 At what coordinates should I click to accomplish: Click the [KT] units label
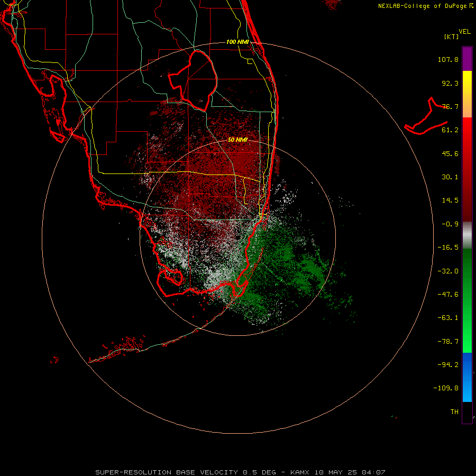(x=452, y=36)
